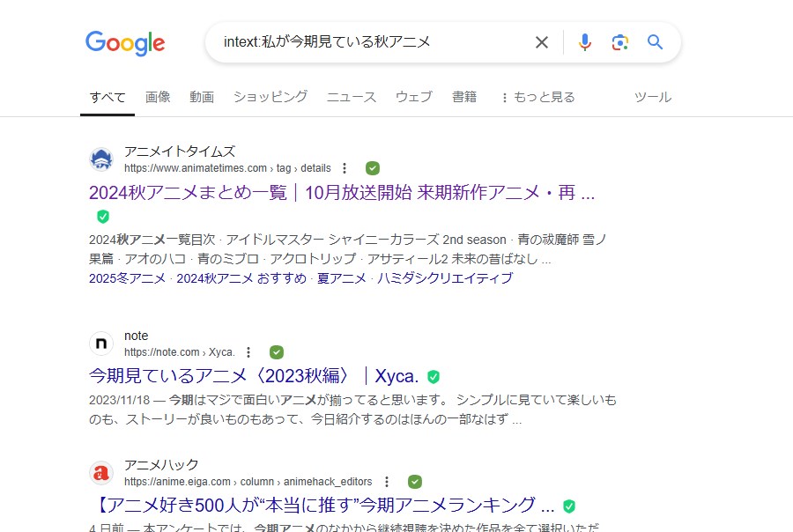Image resolution: width=793 pixels, height=532 pixels.
Task: Switch to the ニュース tab
Action: tap(352, 97)
